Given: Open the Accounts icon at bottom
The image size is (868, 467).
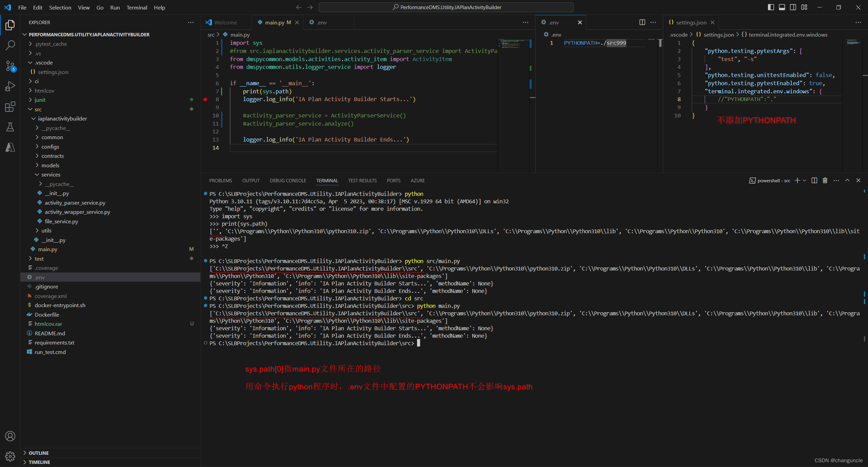Looking at the screenshot, I should point(10,436).
